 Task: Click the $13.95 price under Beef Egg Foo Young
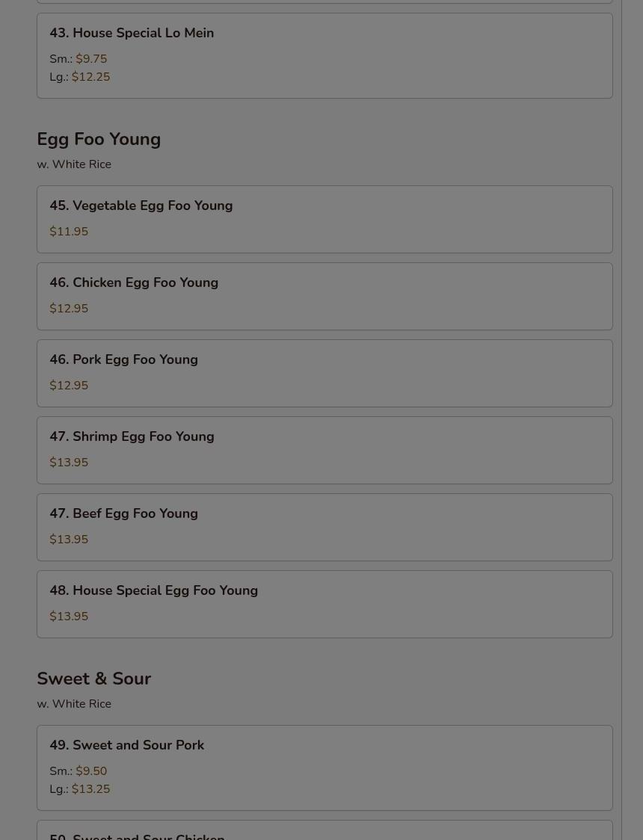[69, 540]
